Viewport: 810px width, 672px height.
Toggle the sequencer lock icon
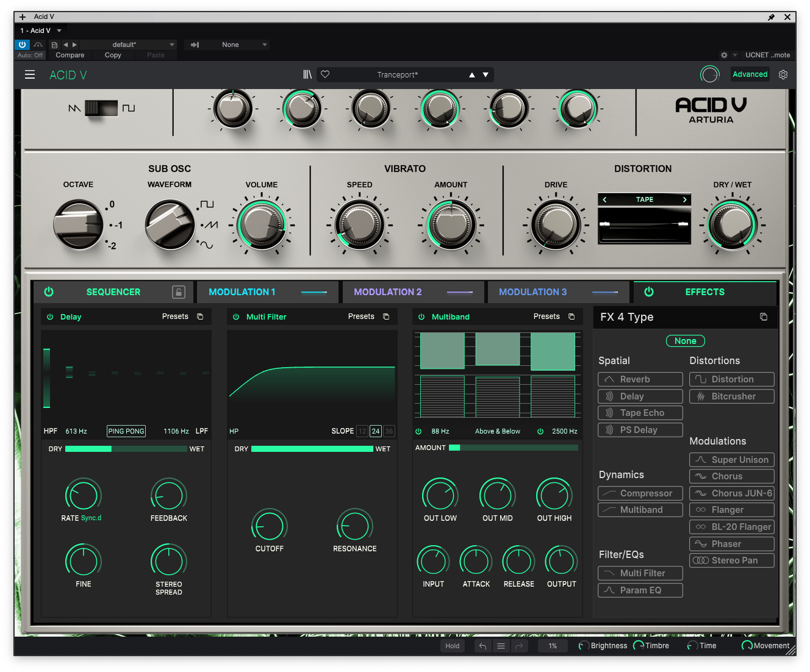[179, 292]
